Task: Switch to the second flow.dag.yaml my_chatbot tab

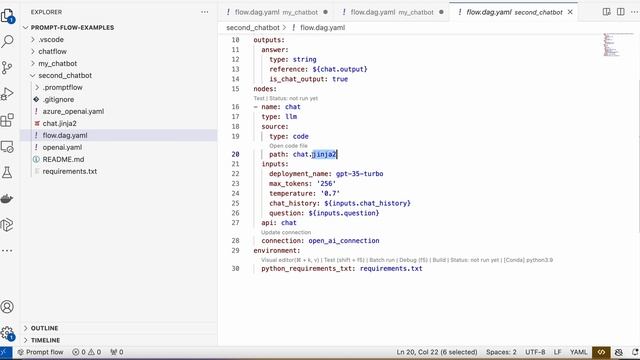Action: tap(391, 12)
